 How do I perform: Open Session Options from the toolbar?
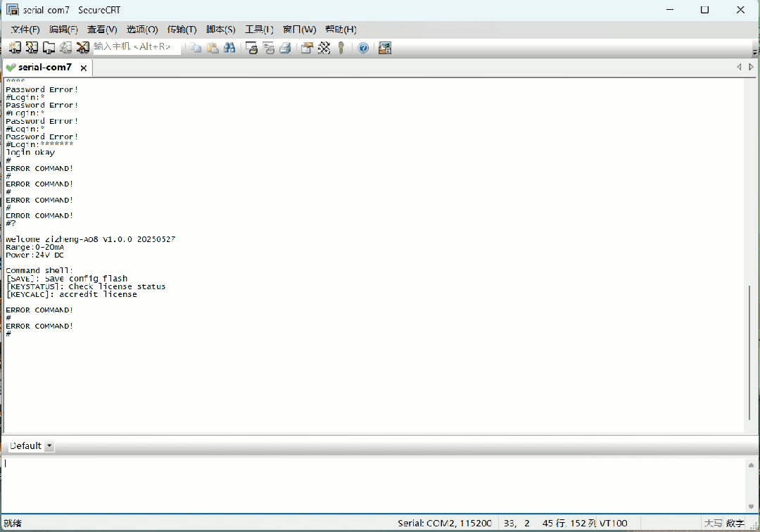click(305, 47)
